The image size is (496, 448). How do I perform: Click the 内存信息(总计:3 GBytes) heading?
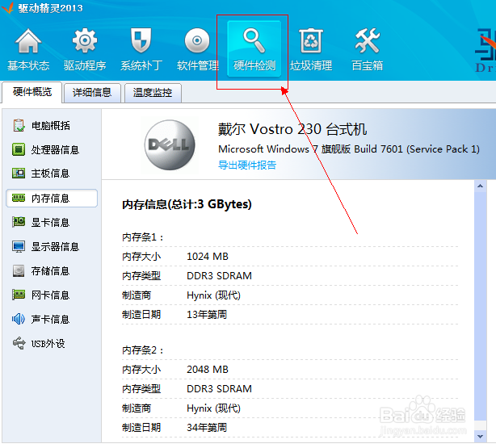(x=187, y=204)
